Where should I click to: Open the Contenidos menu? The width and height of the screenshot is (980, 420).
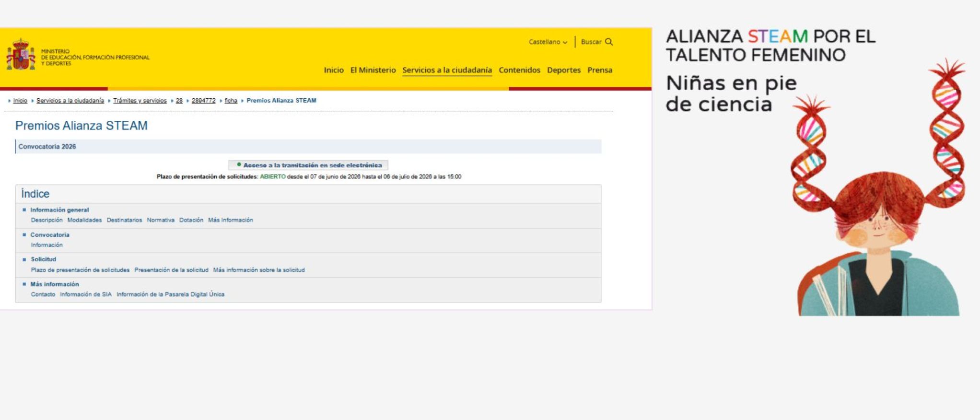[519, 70]
